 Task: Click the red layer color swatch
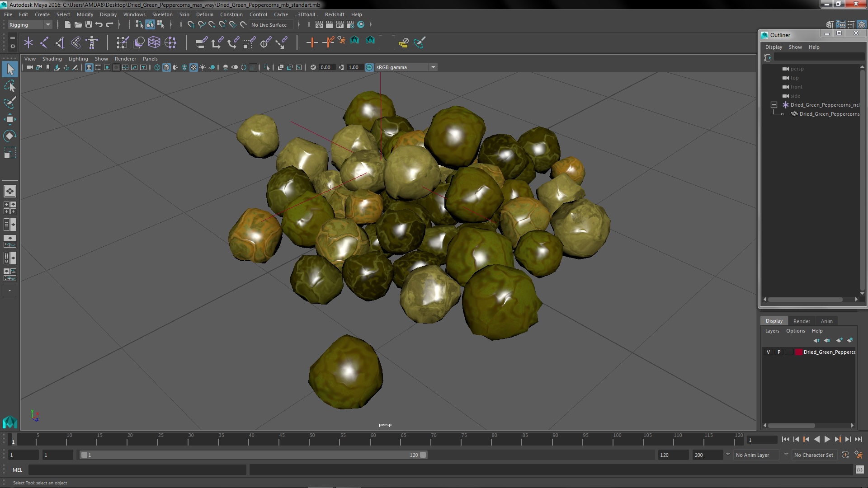[798, 352]
